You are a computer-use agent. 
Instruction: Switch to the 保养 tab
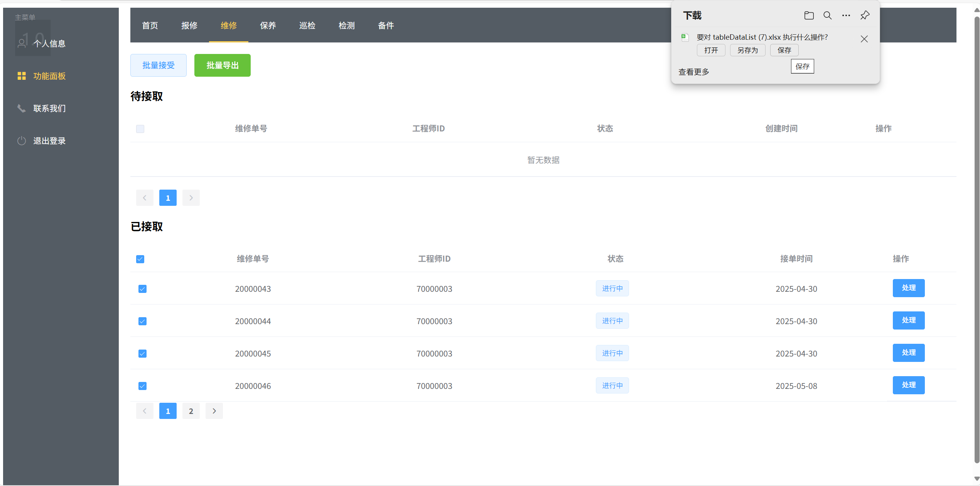(x=268, y=25)
